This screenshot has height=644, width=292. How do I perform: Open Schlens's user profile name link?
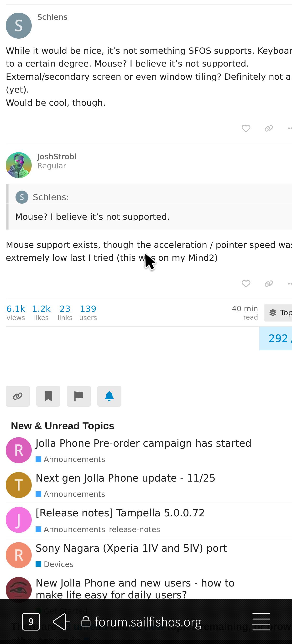(52, 17)
